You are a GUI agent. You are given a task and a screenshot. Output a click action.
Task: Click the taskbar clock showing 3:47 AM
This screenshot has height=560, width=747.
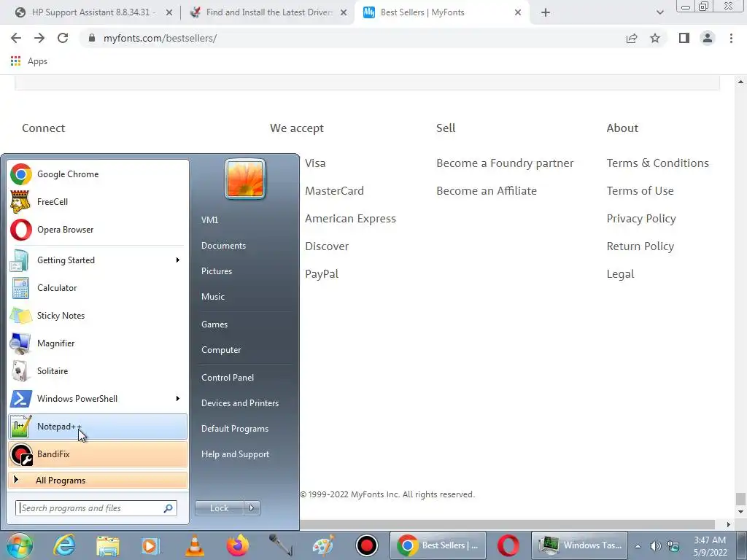tap(710, 546)
